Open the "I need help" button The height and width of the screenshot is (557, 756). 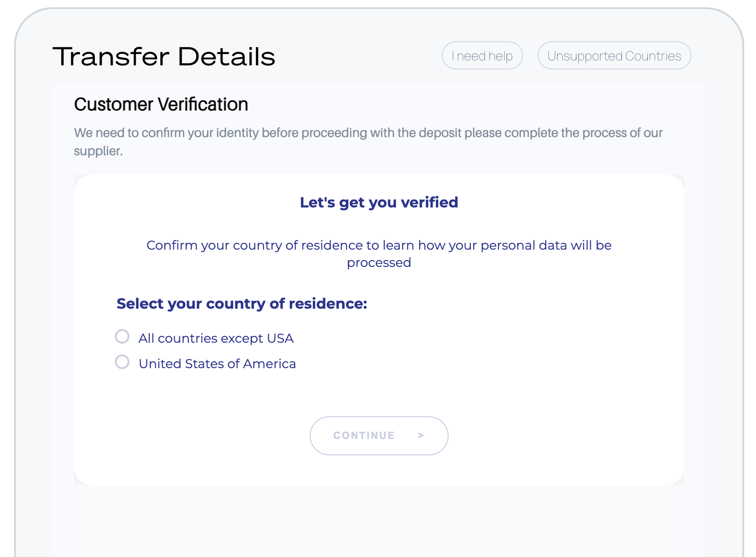pyautogui.click(x=482, y=56)
